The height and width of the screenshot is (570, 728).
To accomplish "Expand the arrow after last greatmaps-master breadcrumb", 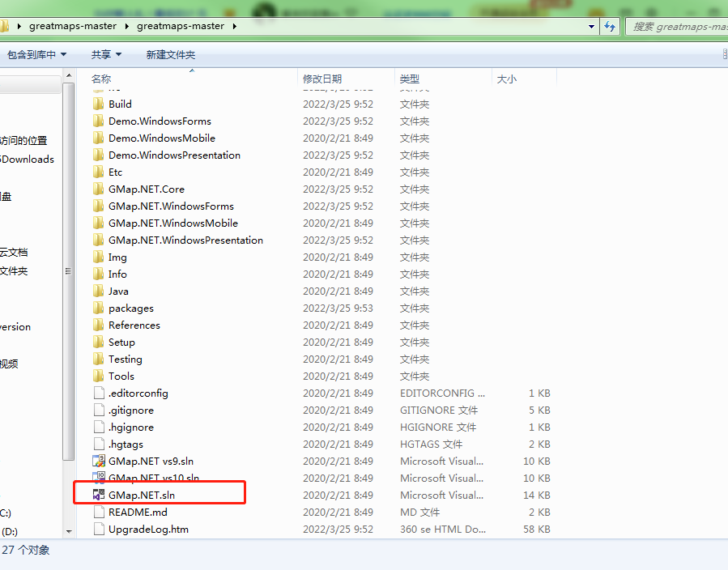I will pyautogui.click(x=235, y=26).
